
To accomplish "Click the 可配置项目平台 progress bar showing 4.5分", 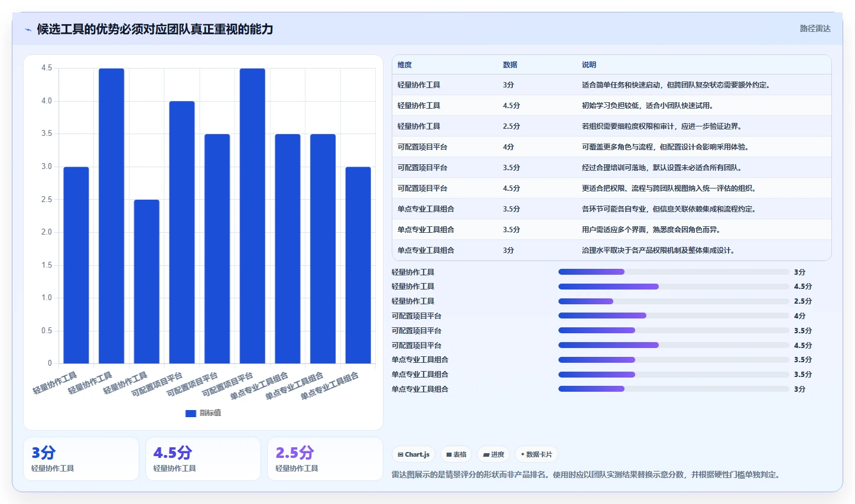I will click(674, 345).
